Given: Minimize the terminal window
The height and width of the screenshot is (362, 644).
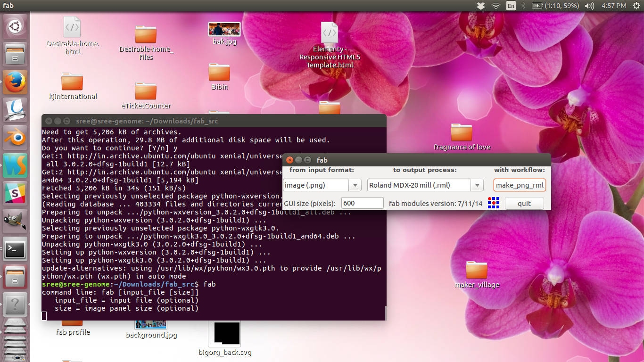Looking at the screenshot, I should pos(58,121).
